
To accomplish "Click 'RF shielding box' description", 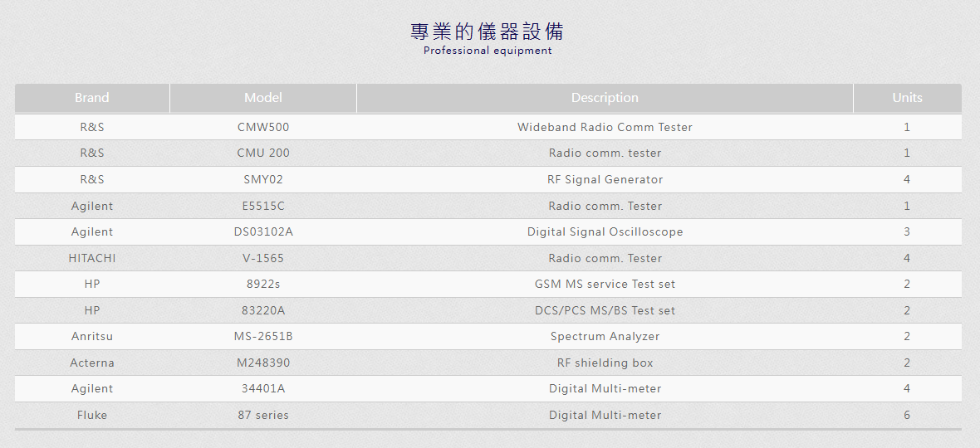I will click(x=605, y=363).
